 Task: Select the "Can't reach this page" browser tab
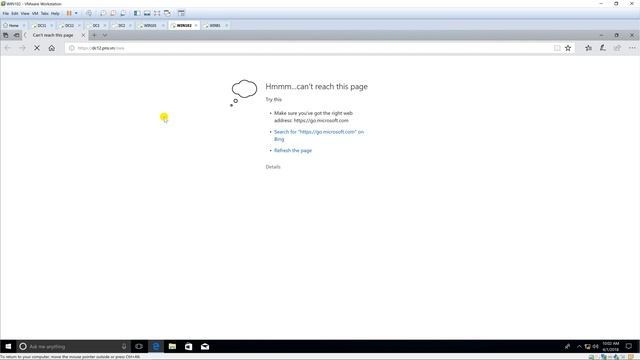[x=53, y=36]
